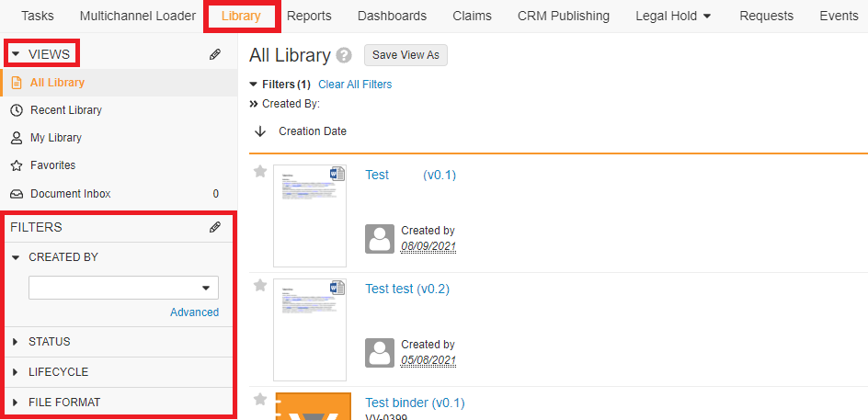Open the Legal Hold dropdown menu
868x420 pixels.
click(x=674, y=16)
